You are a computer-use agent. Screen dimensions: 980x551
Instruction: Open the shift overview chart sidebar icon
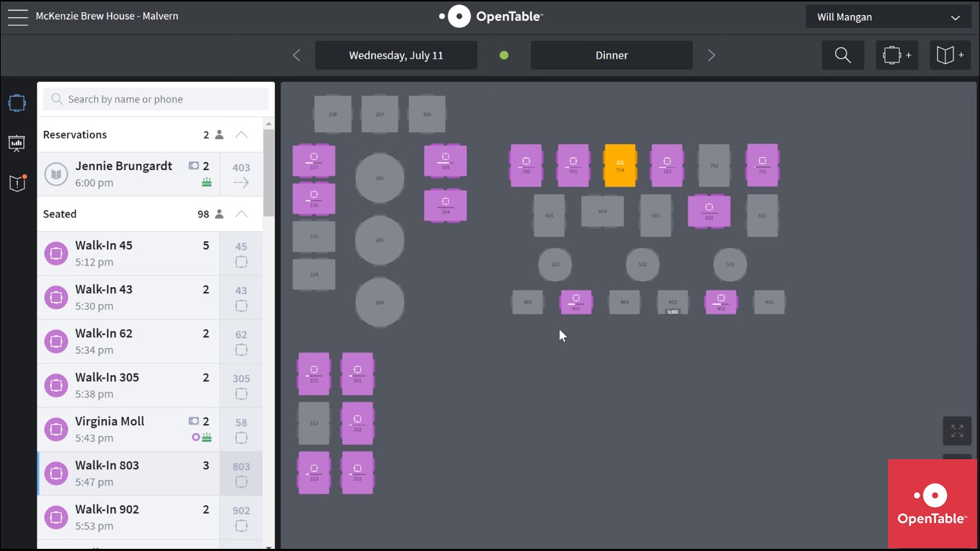coord(17,143)
